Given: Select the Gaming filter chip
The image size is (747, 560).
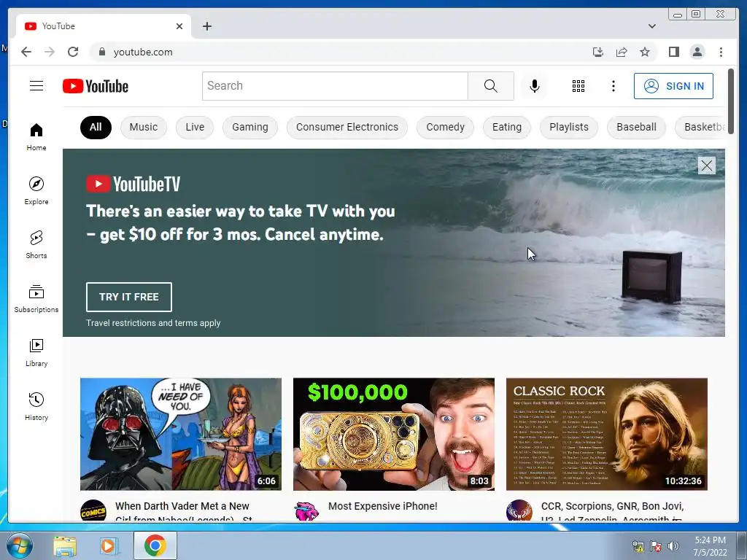Looking at the screenshot, I should tap(250, 127).
